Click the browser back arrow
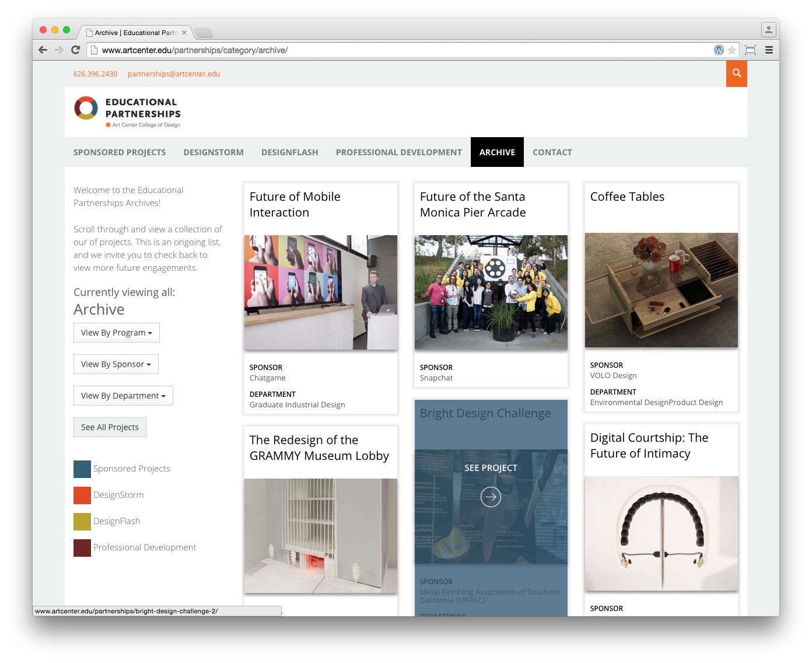 (43, 50)
